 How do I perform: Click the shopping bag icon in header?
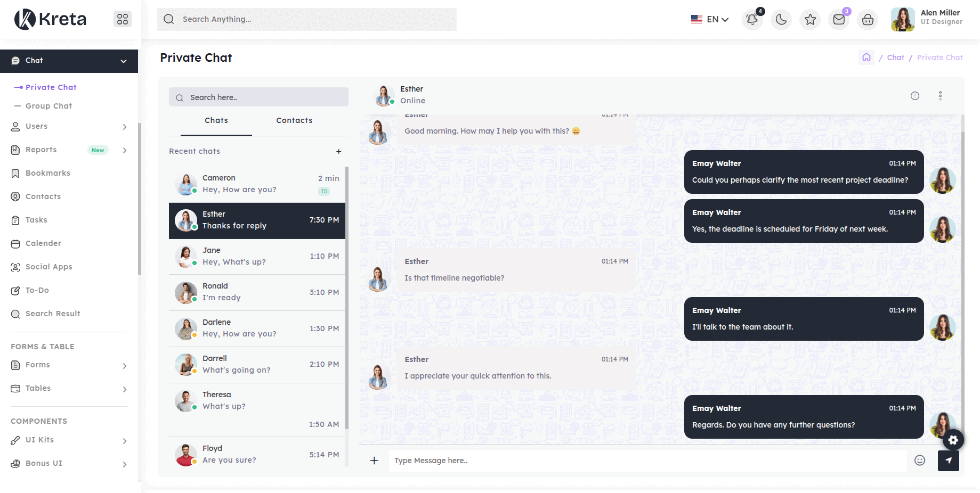point(868,20)
